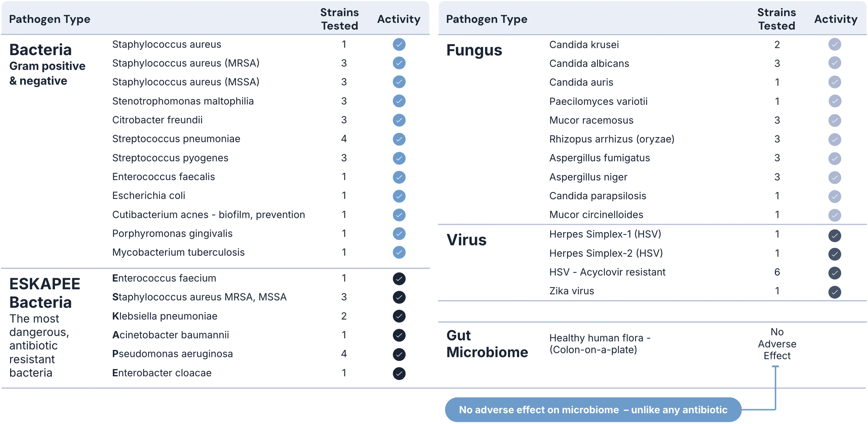Click the Staphylococcus aureus (MRSA) activity checkmark
The image size is (868, 424).
click(x=399, y=63)
